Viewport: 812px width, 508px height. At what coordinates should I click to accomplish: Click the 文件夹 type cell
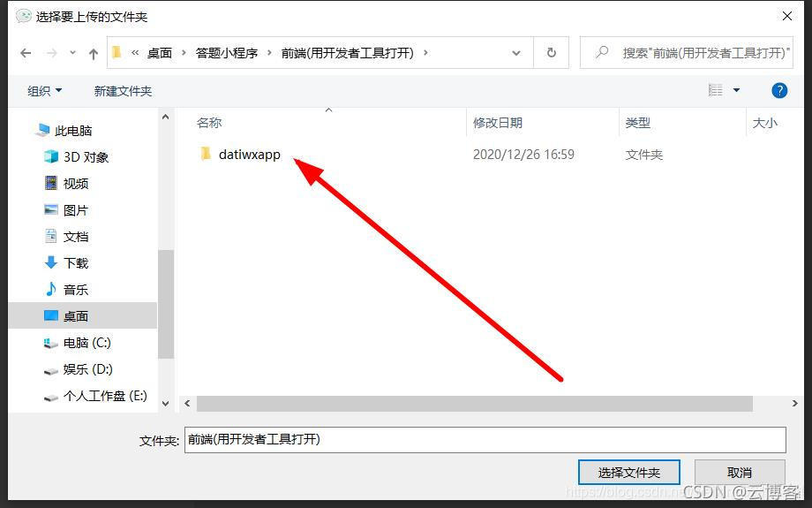[x=643, y=155]
